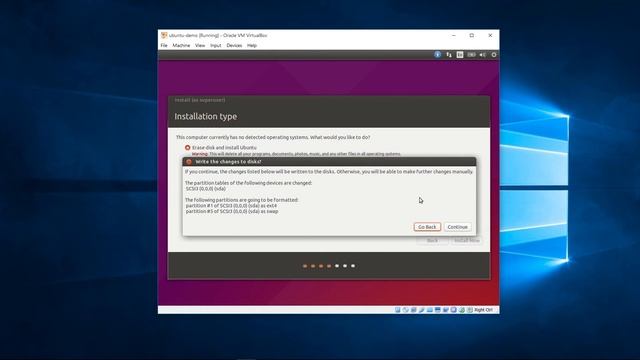Viewport: 640px width, 360px height.
Task: Open the Help menu
Action: point(252,45)
